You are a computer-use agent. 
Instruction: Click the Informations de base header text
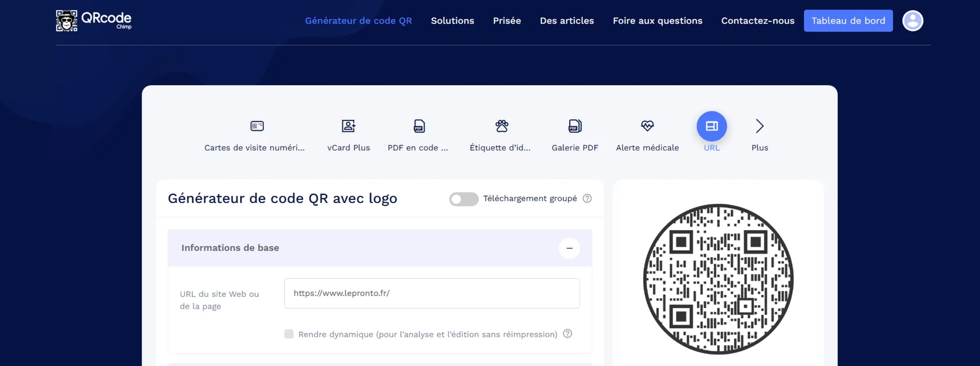coord(230,248)
